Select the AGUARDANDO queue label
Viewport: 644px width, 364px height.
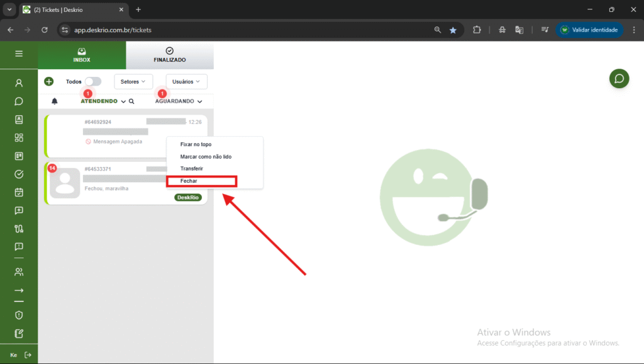click(175, 101)
